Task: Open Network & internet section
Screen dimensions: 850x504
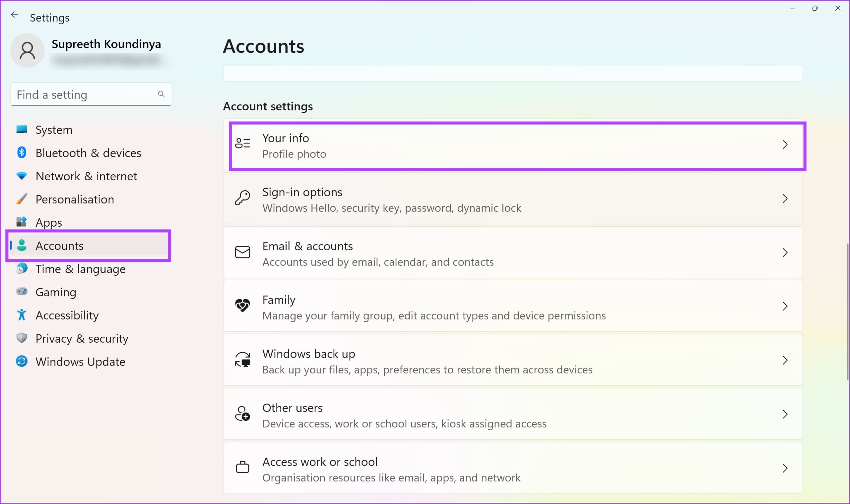Action: (86, 176)
